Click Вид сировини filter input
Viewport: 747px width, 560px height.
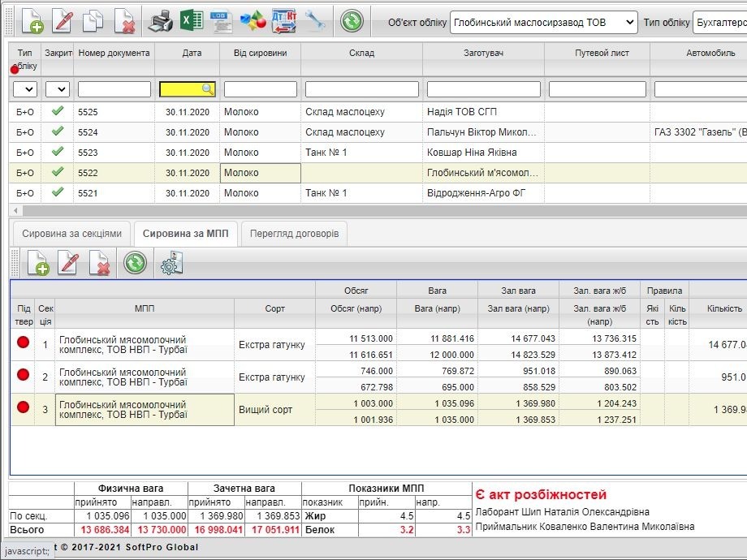point(261,89)
